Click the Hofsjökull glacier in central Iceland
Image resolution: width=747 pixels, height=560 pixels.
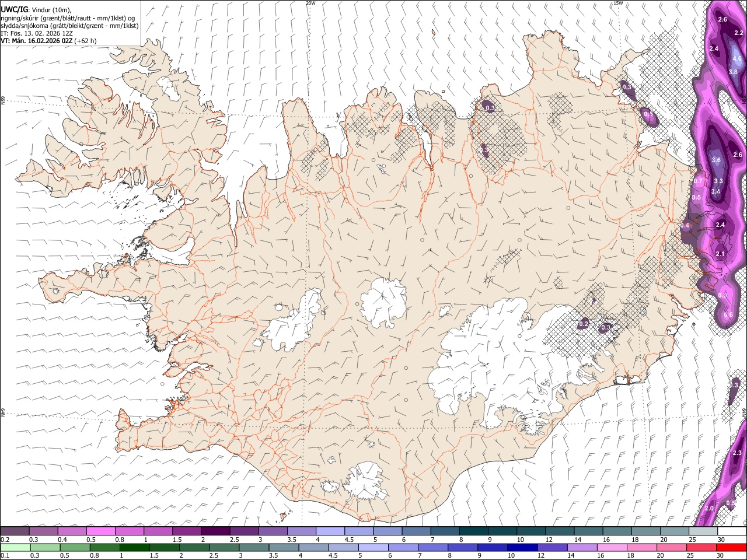coord(383,302)
